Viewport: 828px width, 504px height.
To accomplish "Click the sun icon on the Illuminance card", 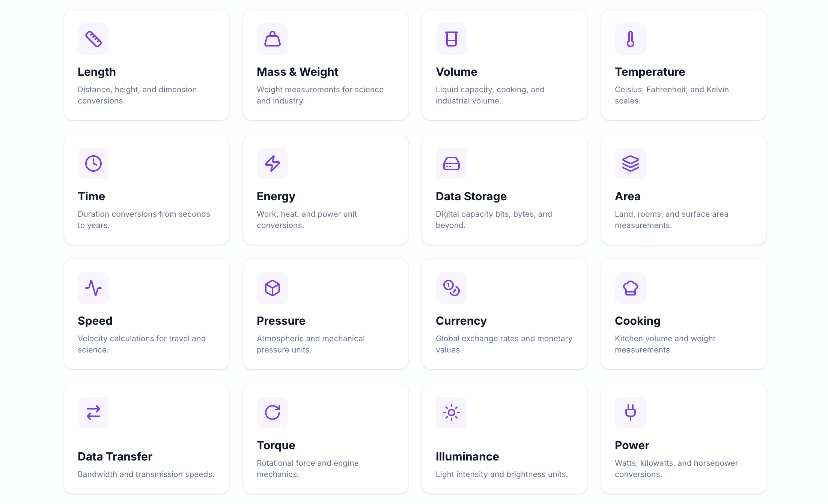I will tap(451, 412).
